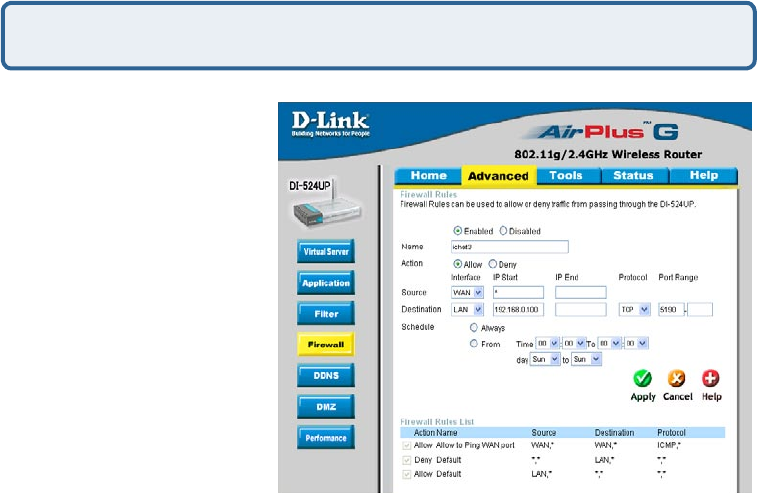The height and width of the screenshot is (493, 757).
Task: Open the DMZ settings page
Action: 326,407
